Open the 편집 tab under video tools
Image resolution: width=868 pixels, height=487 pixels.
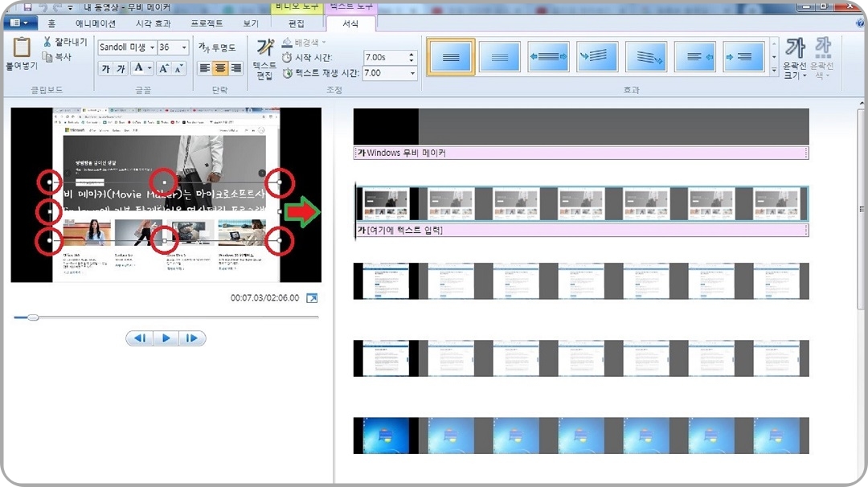(x=297, y=23)
